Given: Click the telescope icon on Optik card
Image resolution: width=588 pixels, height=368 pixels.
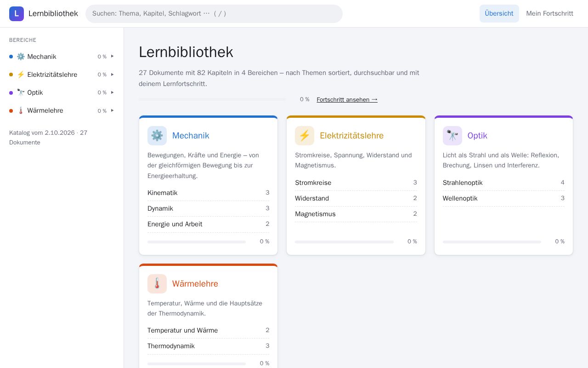Looking at the screenshot, I should (x=452, y=136).
